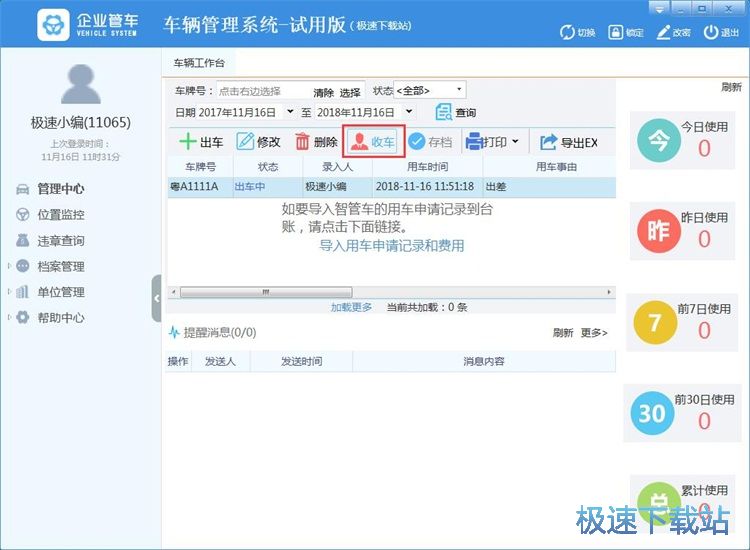This screenshot has height=550, width=750.
Task: Click the user avatar picture
Action: [x=81, y=84]
